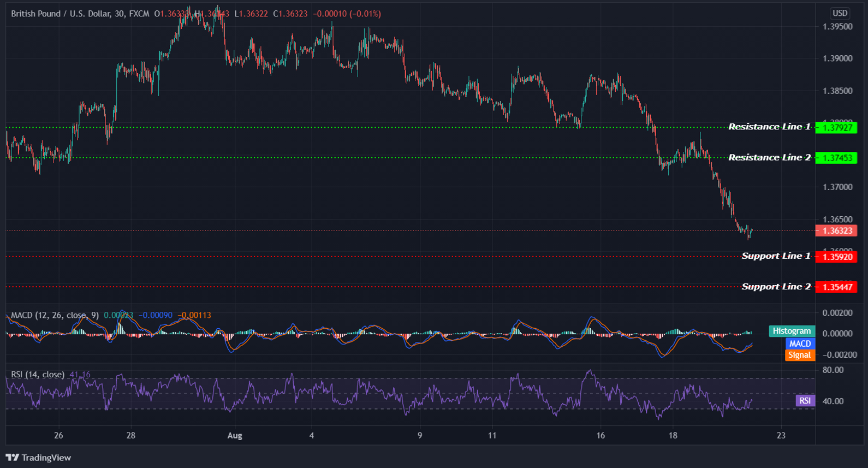Click the 80.00 RSI scale label
Image resolution: width=868 pixels, height=468 pixels.
pos(833,370)
